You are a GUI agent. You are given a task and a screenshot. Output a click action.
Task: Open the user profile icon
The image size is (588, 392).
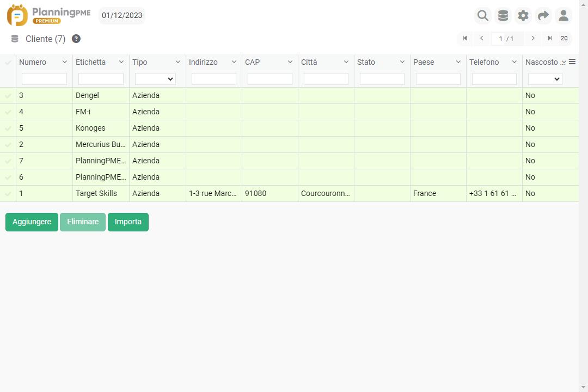click(563, 15)
